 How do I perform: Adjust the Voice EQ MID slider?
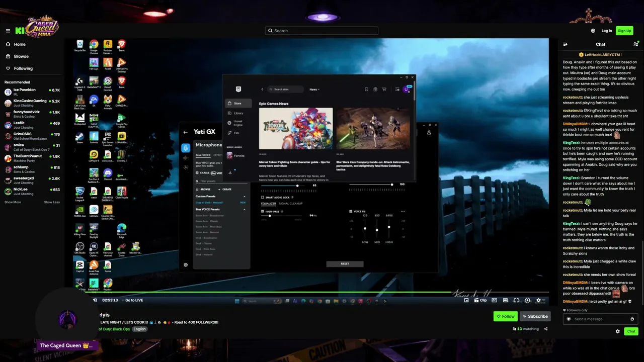coord(377,230)
